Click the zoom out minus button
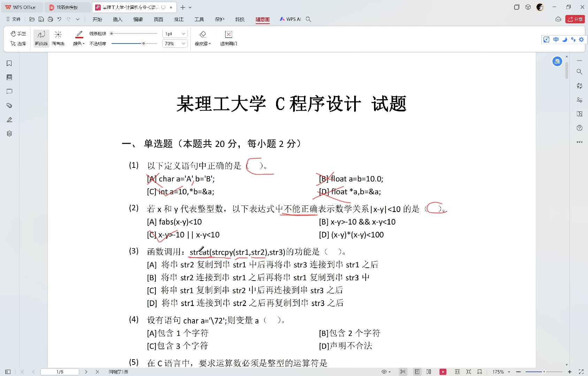Image resolution: width=588 pixels, height=376 pixels. click(518, 372)
